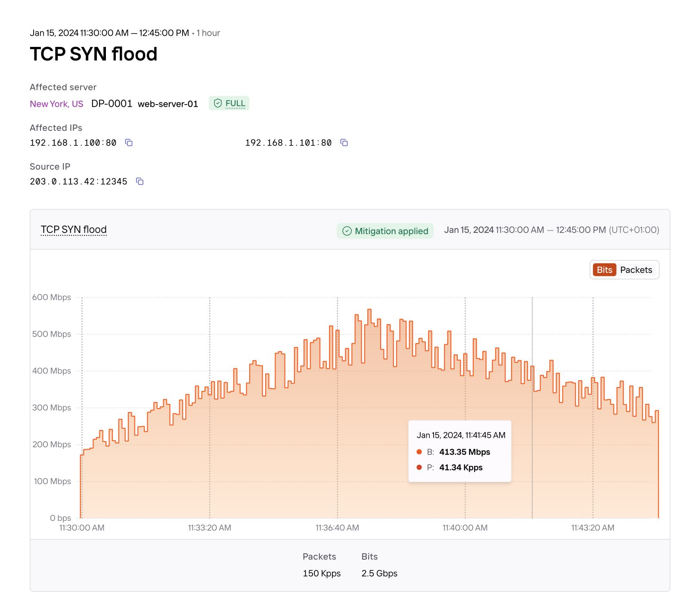Copy the 192.168.1.101:80 affected IP address
This screenshot has width=698, height=616.
click(x=344, y=142)
